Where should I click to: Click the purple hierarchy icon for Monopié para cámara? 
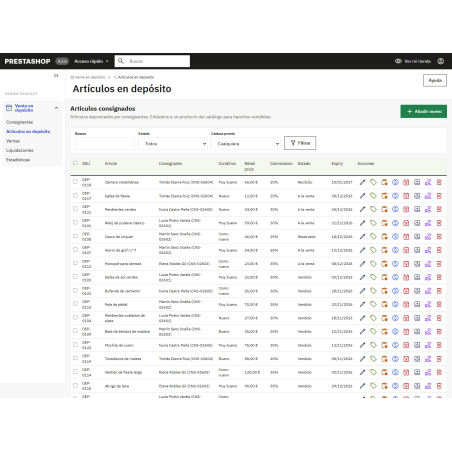(x=428, y=264)
